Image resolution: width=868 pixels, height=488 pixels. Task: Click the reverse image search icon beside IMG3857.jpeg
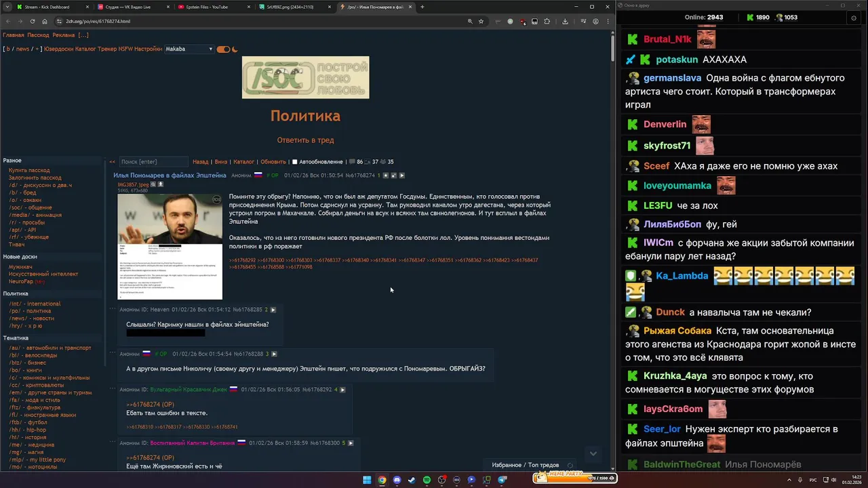[153, 184]
